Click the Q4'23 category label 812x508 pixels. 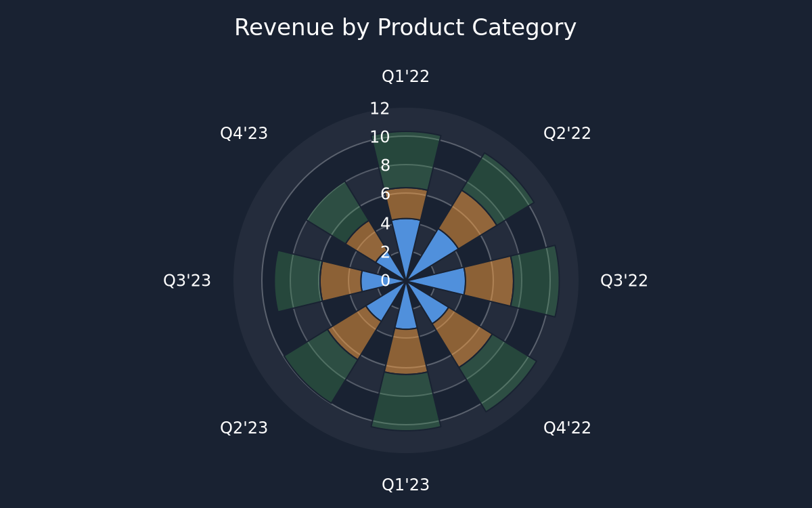(244, 133)
